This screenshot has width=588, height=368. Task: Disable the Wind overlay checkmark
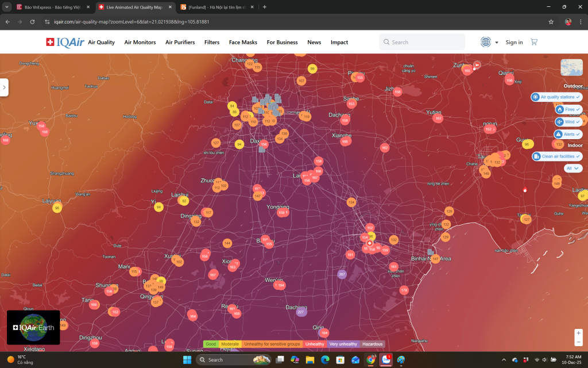pyautogui.click(x=577, y=122)
